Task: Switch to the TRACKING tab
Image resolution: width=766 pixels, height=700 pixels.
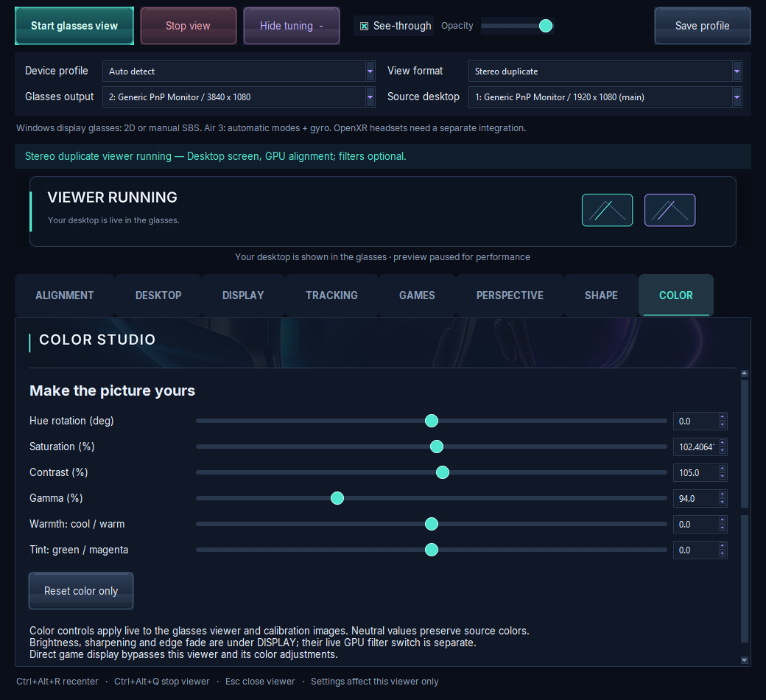Action: (331, 295)
